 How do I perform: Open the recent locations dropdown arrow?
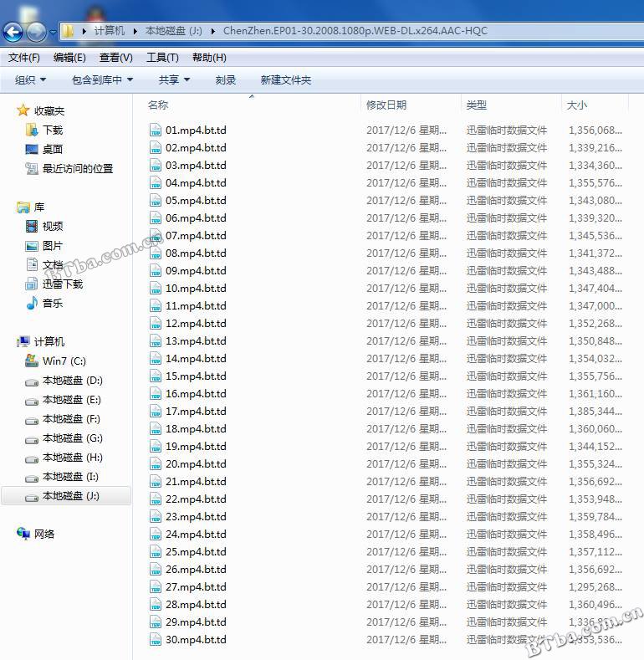pos(54,32)
